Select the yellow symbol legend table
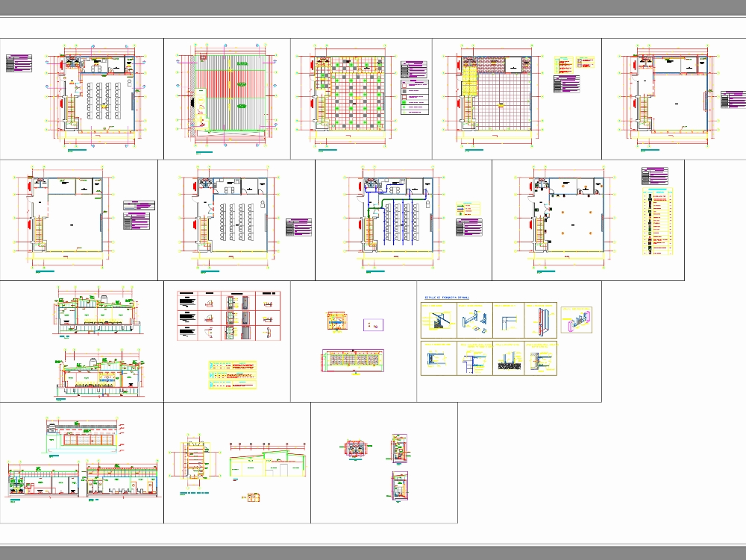 [x=656, y=224]
